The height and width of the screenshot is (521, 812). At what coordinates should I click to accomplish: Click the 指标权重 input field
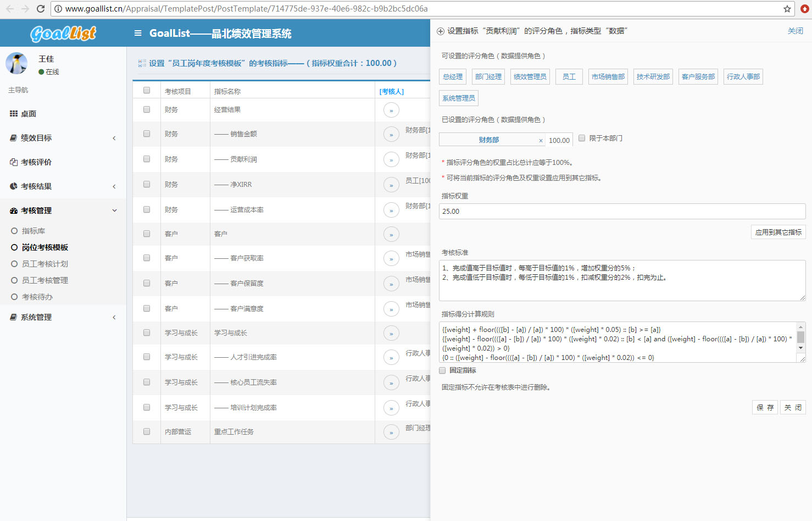click(622, 212)
